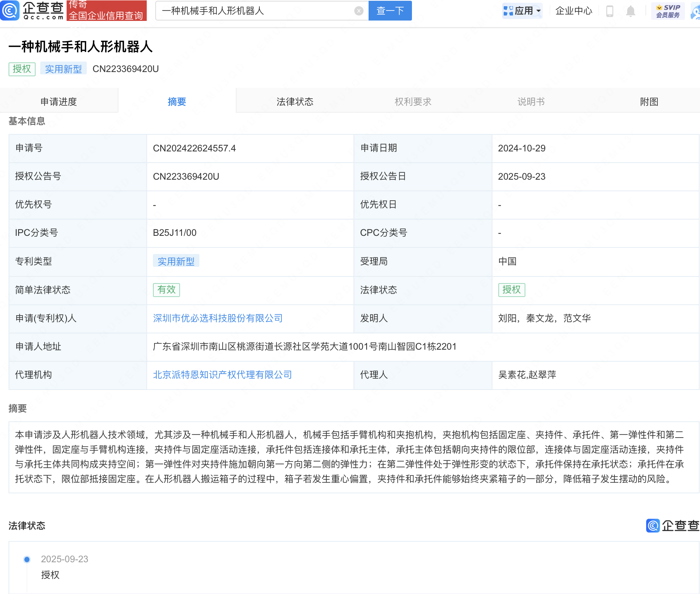This screenshot has height=594, width=700.
Task: Click the 基本信息 section heading
Action: pyautogui.click(x=27, y=121)
